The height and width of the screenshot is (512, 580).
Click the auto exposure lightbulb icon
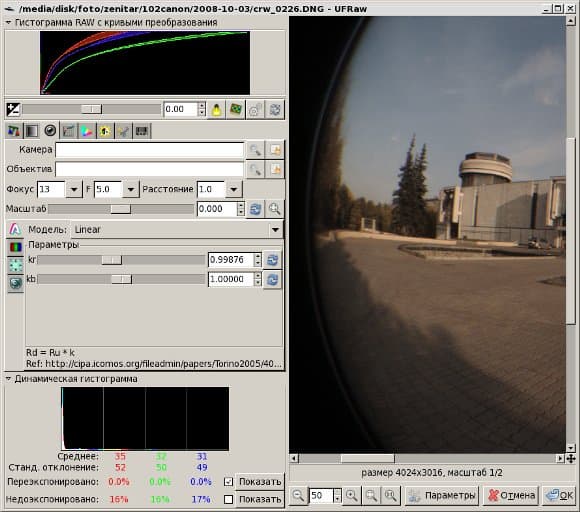coord(216,110)
